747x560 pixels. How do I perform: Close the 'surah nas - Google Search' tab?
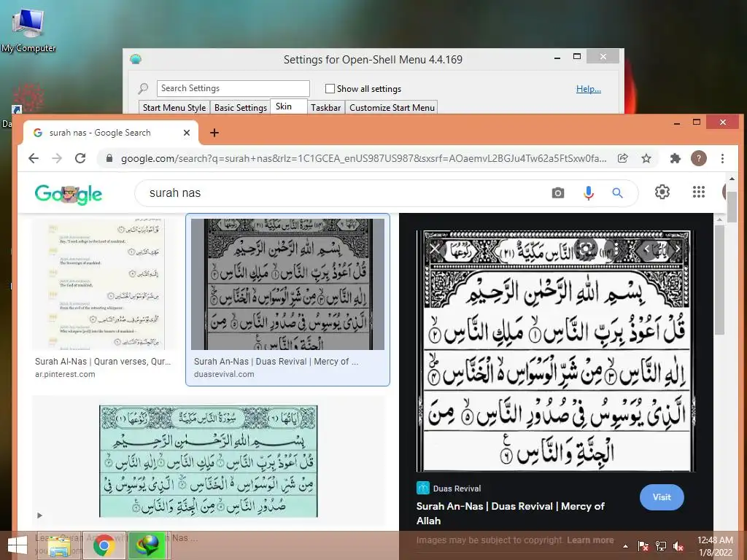tap(187, 133)
